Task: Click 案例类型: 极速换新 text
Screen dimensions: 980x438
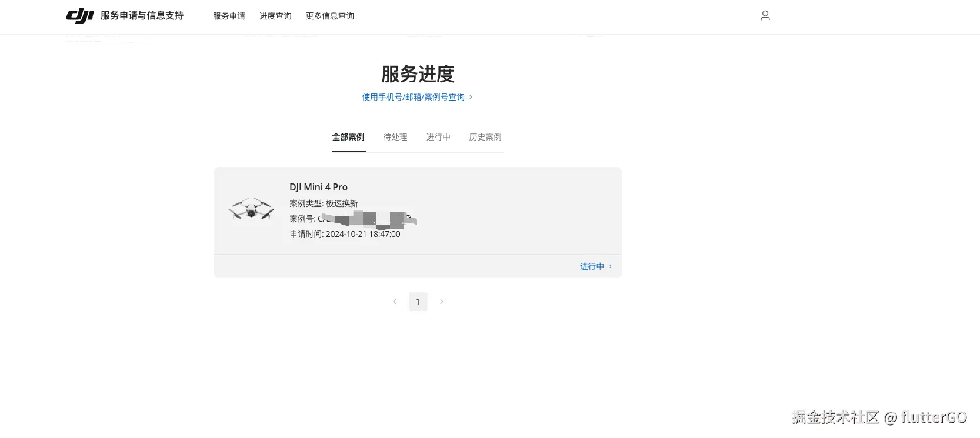Action: 324,203
